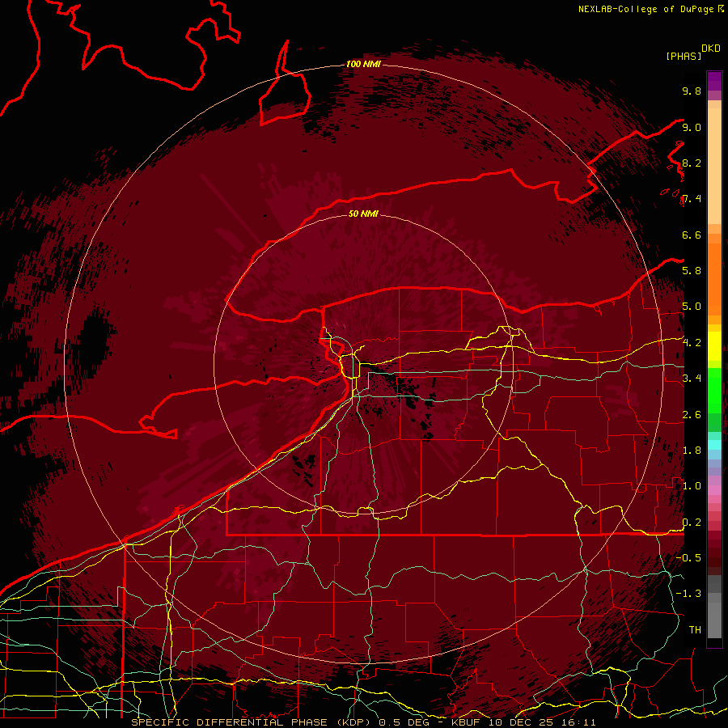Click the 1.8 legend value
Viewport: 728px width, 728px height.
click(692, 451)
